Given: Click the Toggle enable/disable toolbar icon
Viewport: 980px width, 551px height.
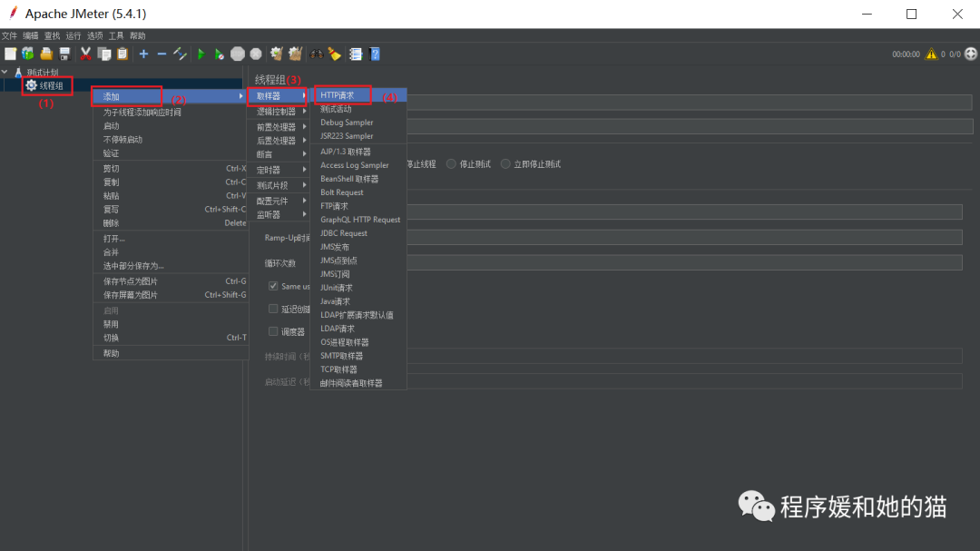Looking at the screenshot, I should pos(180,54).
